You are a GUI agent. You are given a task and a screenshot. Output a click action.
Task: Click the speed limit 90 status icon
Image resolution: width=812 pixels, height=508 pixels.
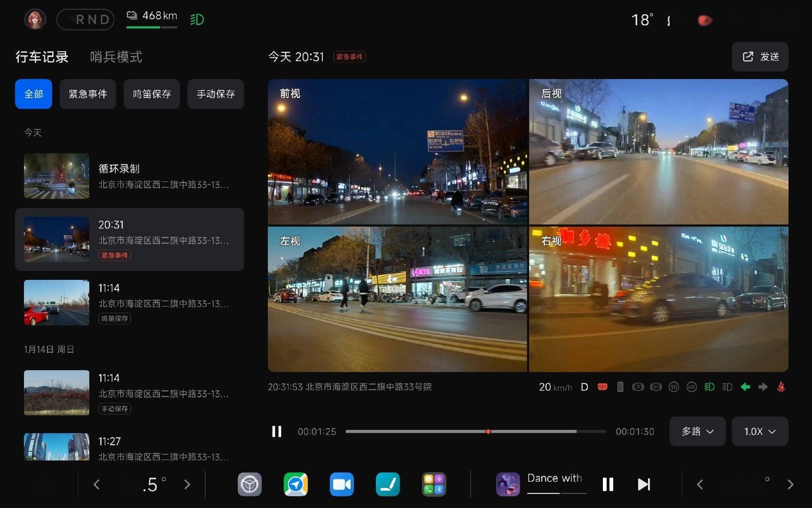click(674, 387)
